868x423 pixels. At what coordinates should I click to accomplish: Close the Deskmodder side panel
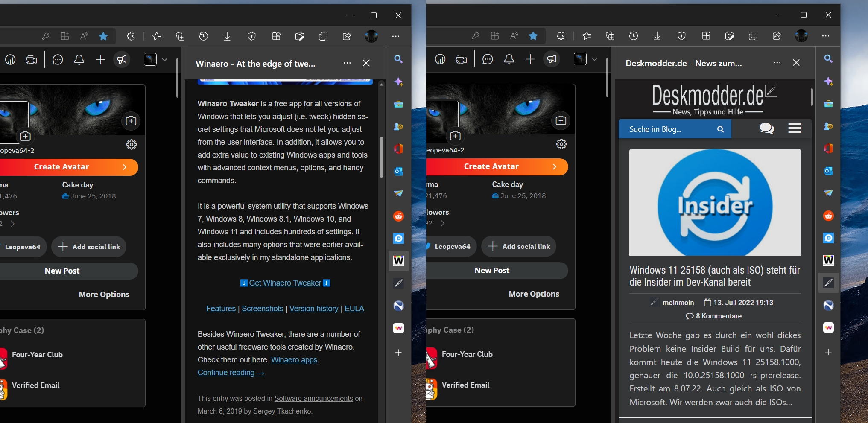point(796,63)
